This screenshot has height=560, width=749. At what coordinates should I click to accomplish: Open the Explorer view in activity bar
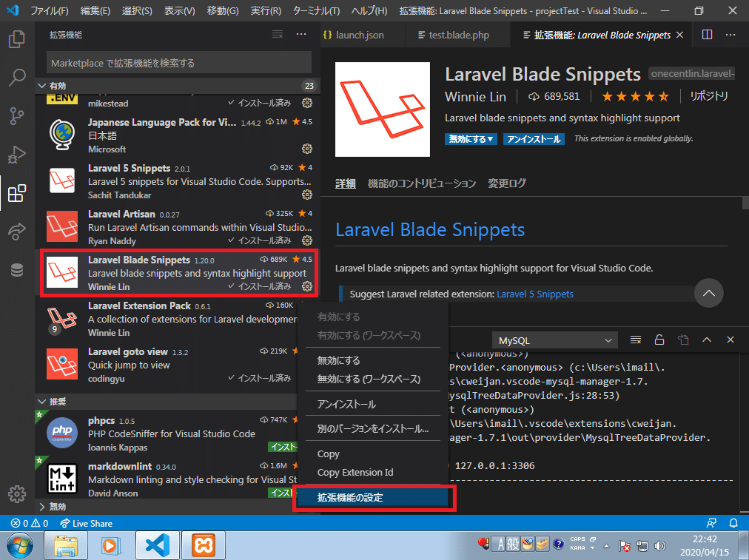[x=17, y=39]
